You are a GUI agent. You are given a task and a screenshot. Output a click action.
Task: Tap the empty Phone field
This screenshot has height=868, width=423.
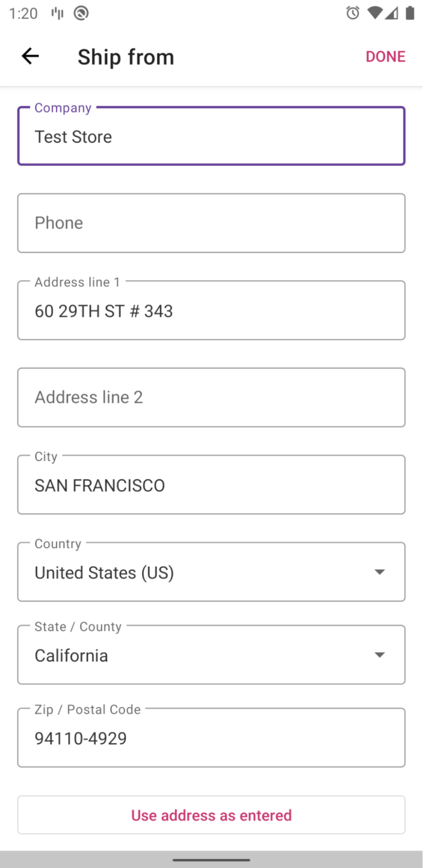click(x=211, y=223)
